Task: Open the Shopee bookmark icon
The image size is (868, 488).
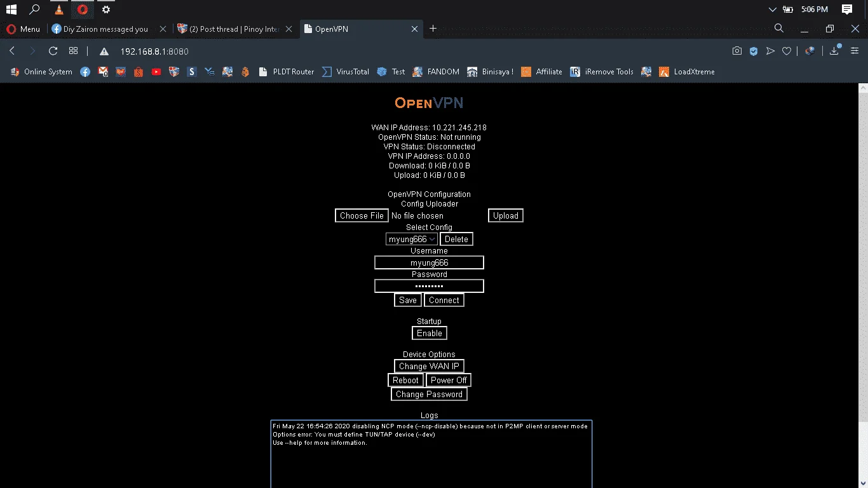Action: (139, 72)
